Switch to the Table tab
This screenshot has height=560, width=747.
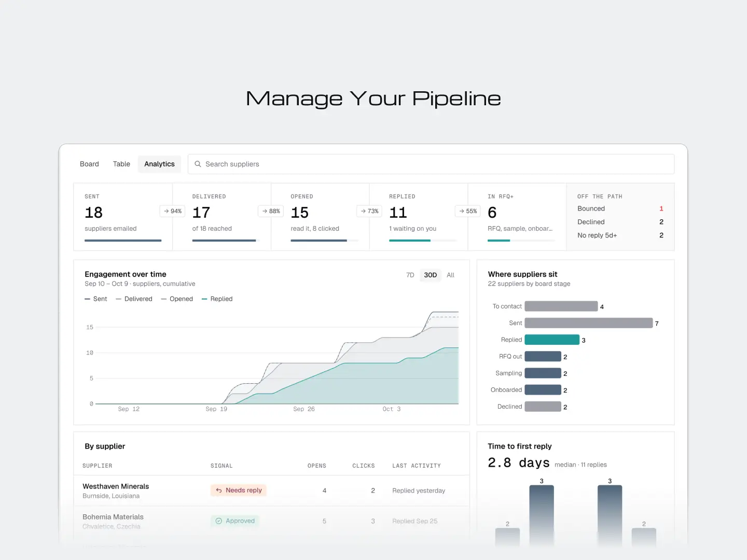pos(121,164)
